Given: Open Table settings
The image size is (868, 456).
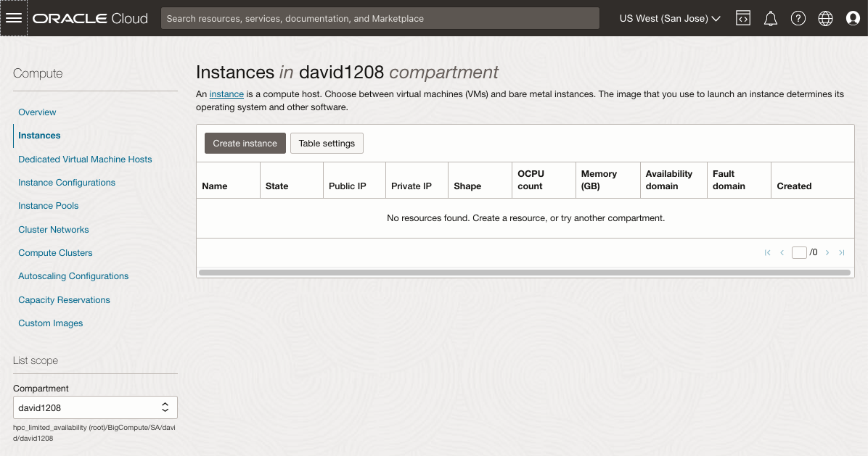Looking at the screenshot, I should pyautogui.click(x=327, y=144).
